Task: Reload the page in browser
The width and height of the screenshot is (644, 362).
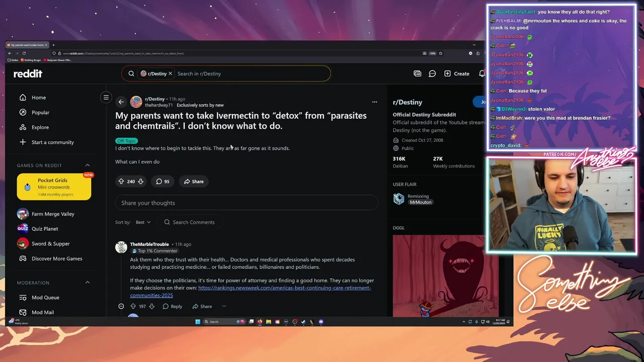Action: [24, 53]
